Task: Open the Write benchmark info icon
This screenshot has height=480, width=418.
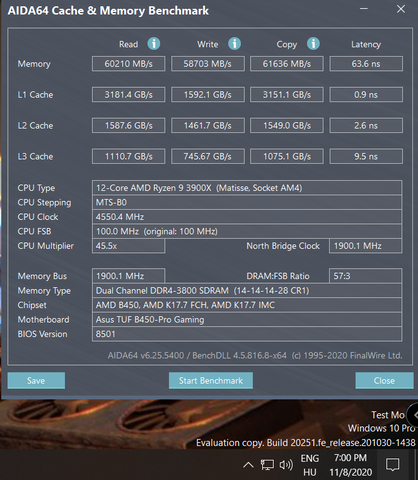Action: tap(234, 44)
